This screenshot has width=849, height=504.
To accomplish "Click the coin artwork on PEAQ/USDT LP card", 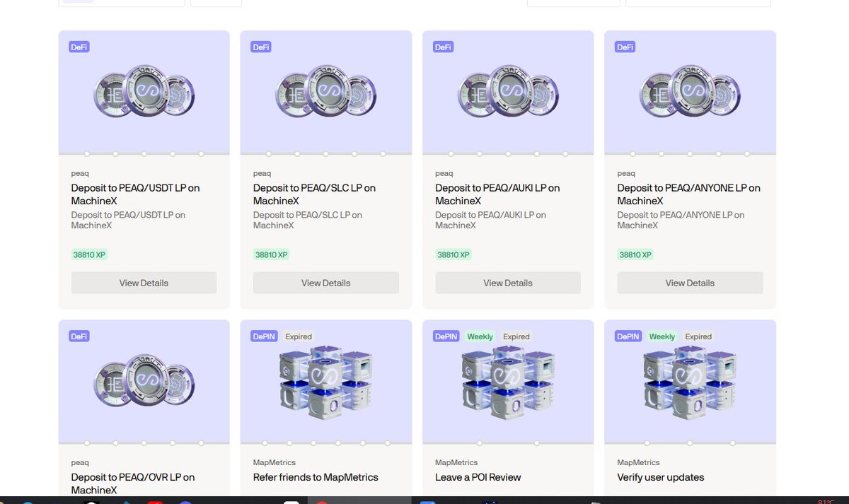I will tap(144, 93).
